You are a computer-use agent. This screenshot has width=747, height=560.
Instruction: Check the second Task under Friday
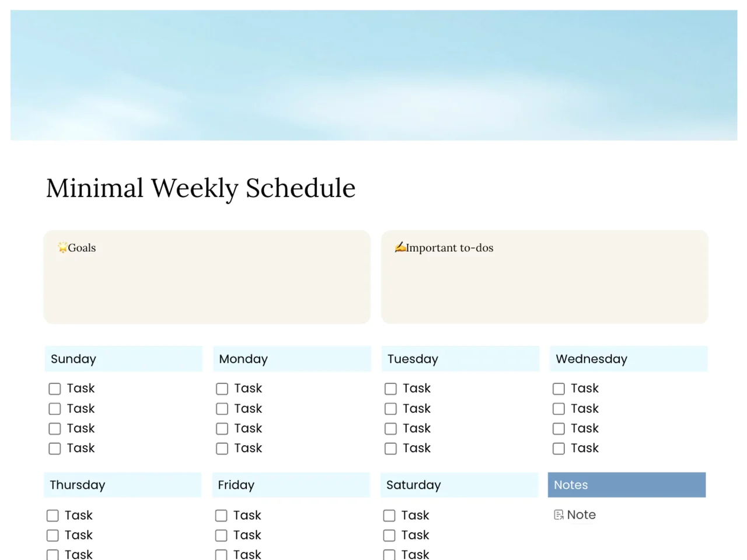coord(221,535)
